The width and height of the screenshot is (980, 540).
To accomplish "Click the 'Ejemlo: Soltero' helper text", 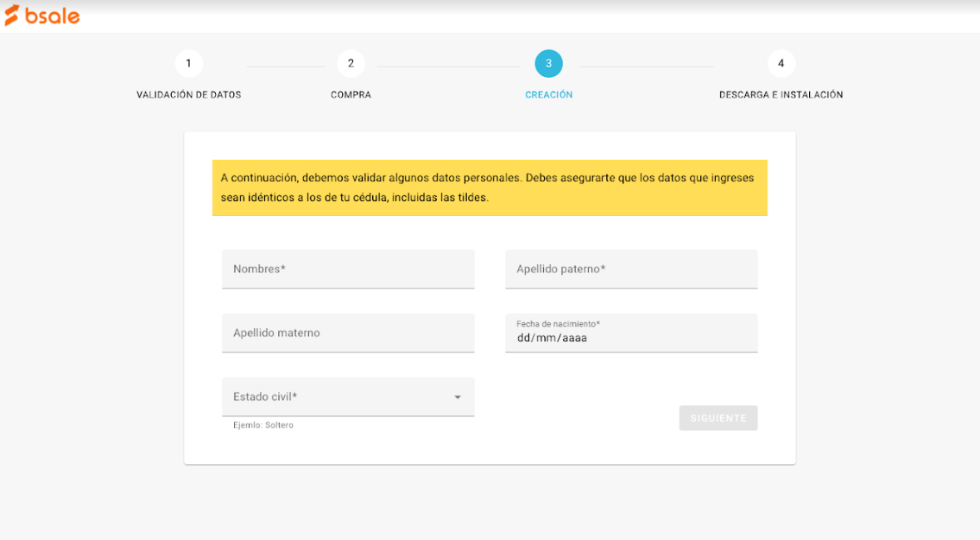I will pos(263,425).
